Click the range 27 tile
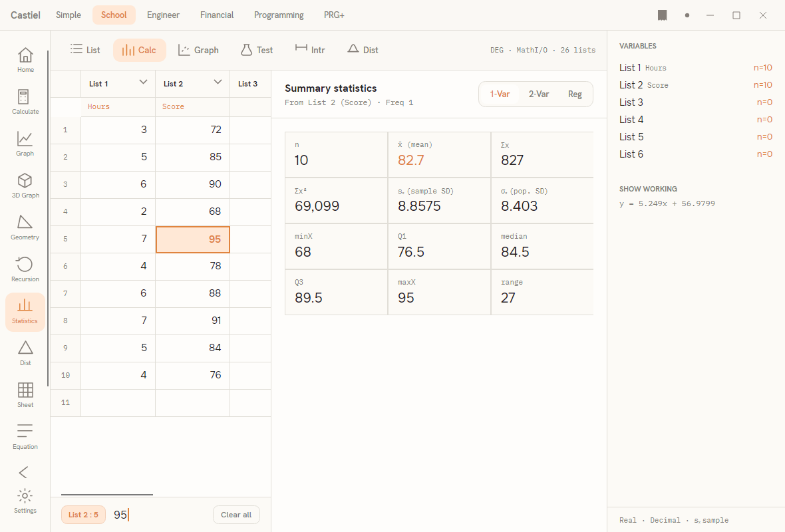Viewport: 785px width, 532px height. [542, 293]
